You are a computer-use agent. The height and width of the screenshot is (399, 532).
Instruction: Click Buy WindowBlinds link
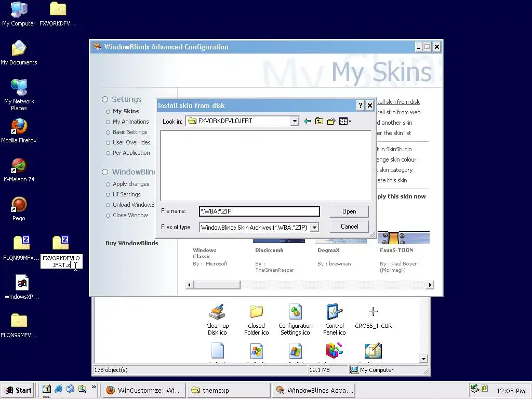[131, 243]
